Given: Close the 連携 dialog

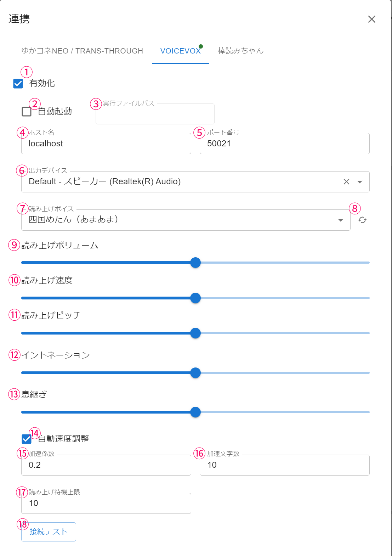Looking at the screenshot, I should (x=371, y=19).
